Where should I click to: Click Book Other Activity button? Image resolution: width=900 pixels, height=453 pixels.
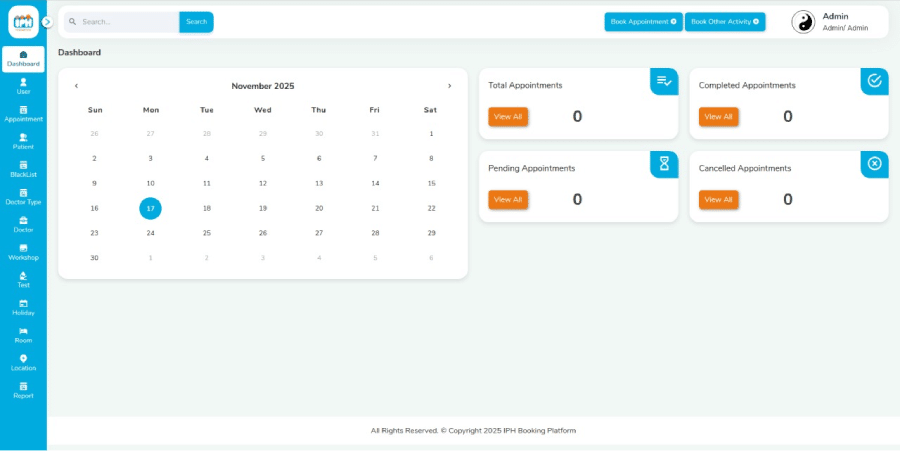click(725, 22)
